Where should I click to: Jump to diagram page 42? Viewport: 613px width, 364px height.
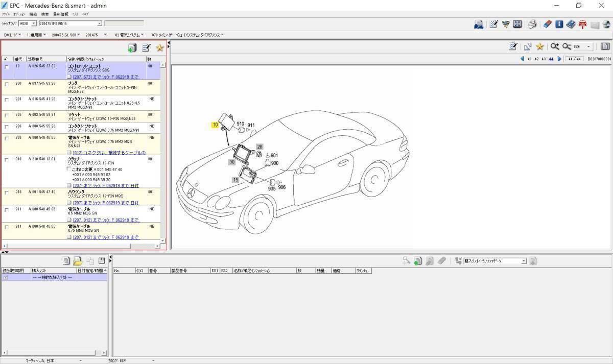537,59
